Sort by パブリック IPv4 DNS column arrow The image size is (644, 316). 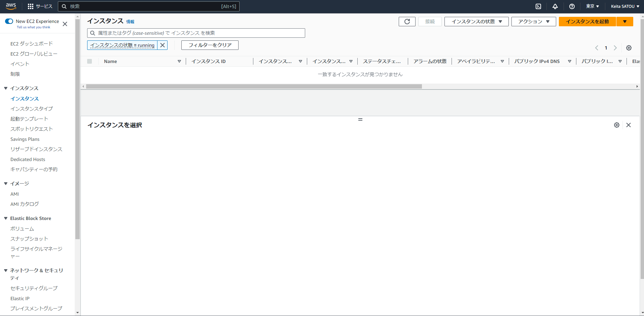click(x=570, y=61)
